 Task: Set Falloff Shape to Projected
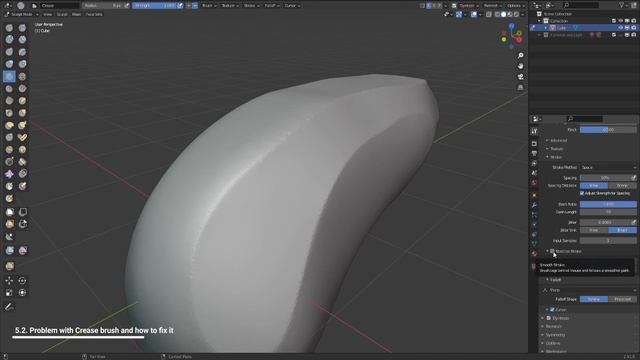(x=622, y=299)
